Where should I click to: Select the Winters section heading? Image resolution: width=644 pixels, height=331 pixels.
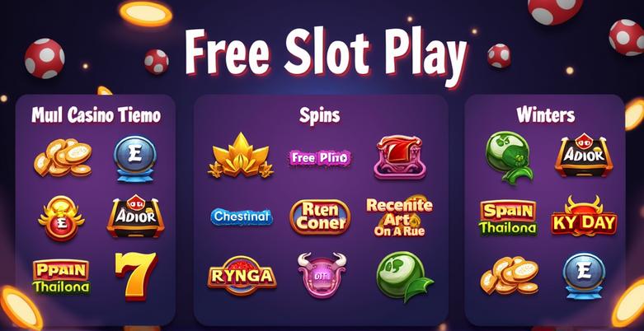pos(546,114)
